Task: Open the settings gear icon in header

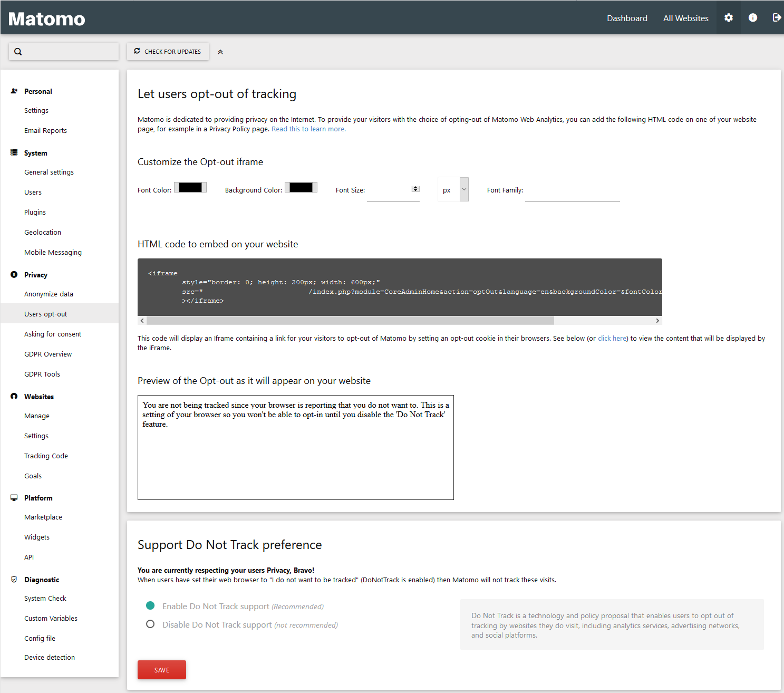Action: pos(728,18)
